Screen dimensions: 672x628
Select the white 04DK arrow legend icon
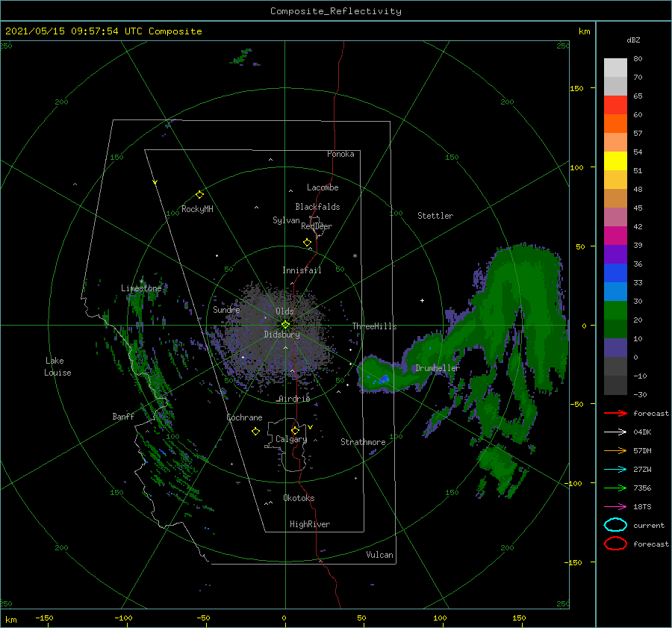click(615, 432)
